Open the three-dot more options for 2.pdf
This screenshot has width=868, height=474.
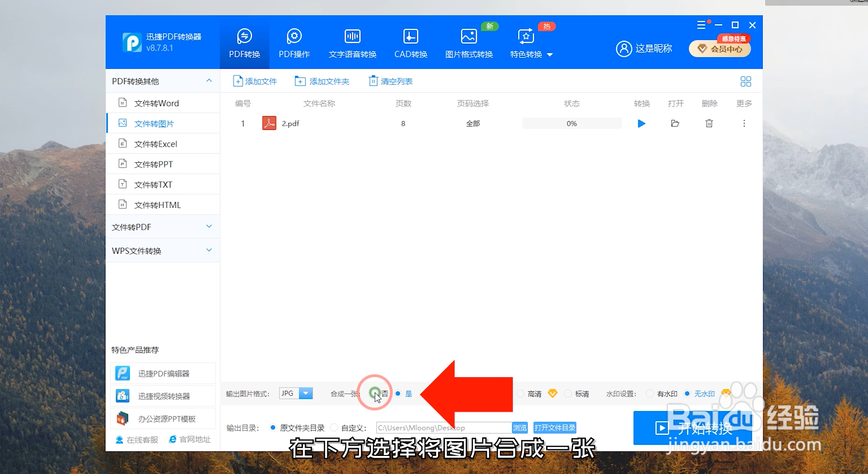point(744,123)
